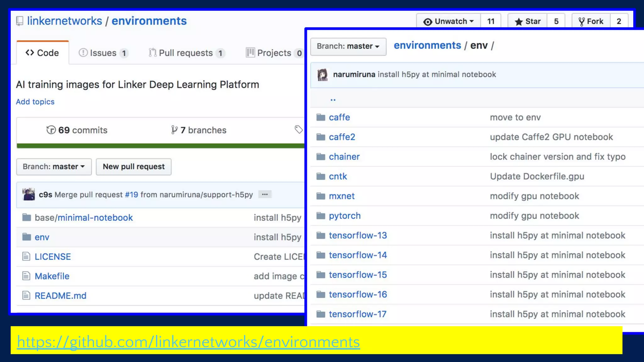Click the Issues exclamation icon
This screenshot has height=362, width=644.
point(83,52)
